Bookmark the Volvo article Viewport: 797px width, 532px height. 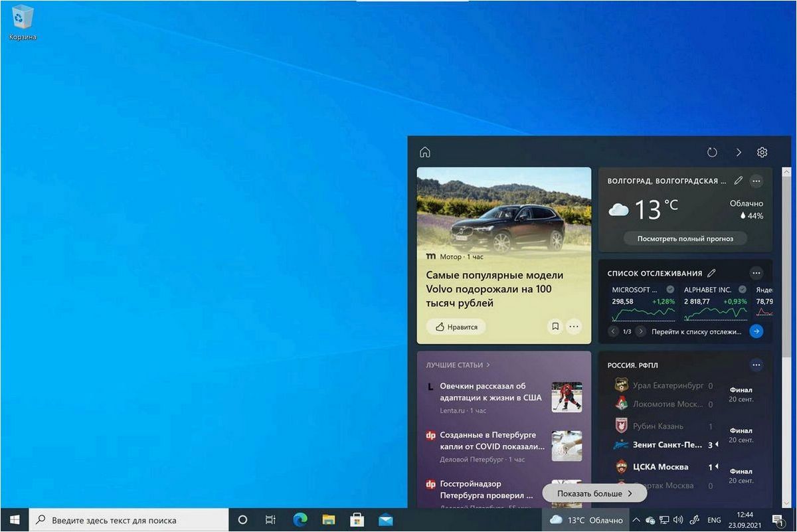555,326
